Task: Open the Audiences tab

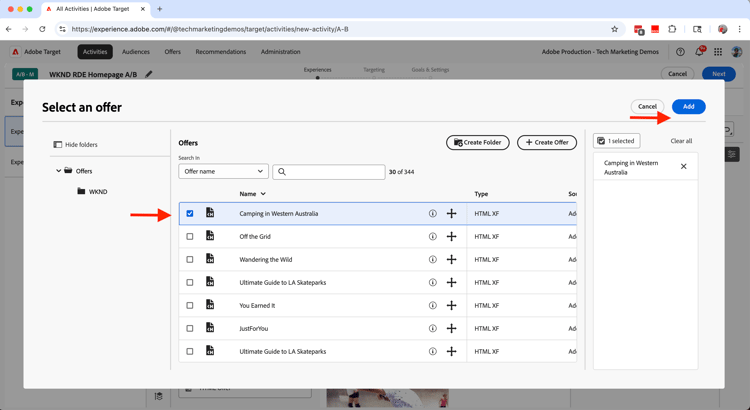Action: [135, 52]
